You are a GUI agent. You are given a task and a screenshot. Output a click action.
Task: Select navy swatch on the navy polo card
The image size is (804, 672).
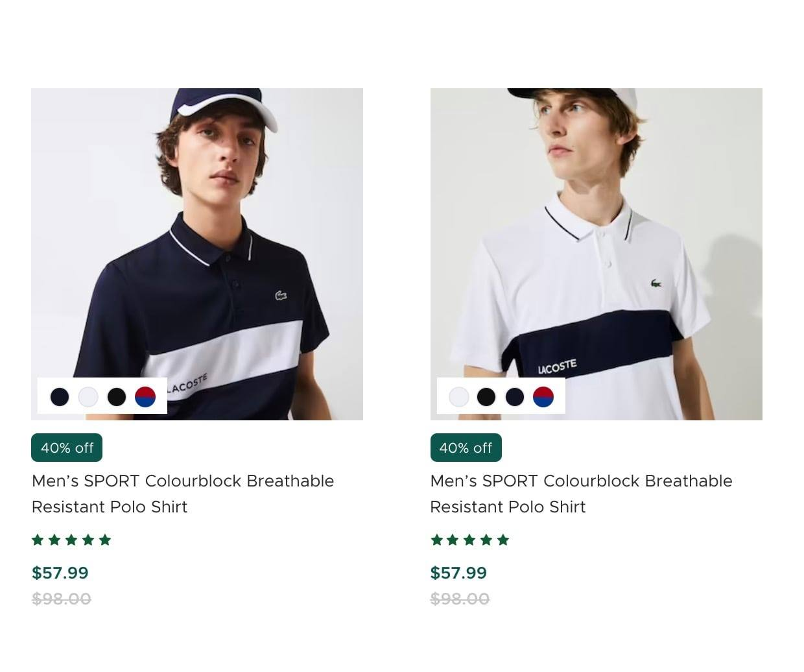tap(60, 396)
